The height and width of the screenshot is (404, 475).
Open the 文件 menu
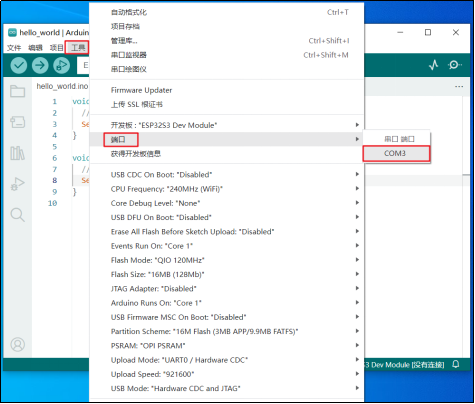click(x=14, y=48)
